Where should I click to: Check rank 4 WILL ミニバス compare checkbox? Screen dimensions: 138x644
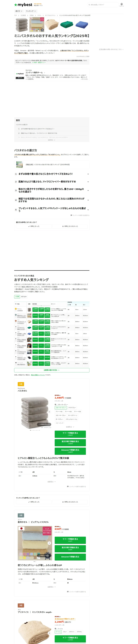pyautogui.click(x=16, y=329)
